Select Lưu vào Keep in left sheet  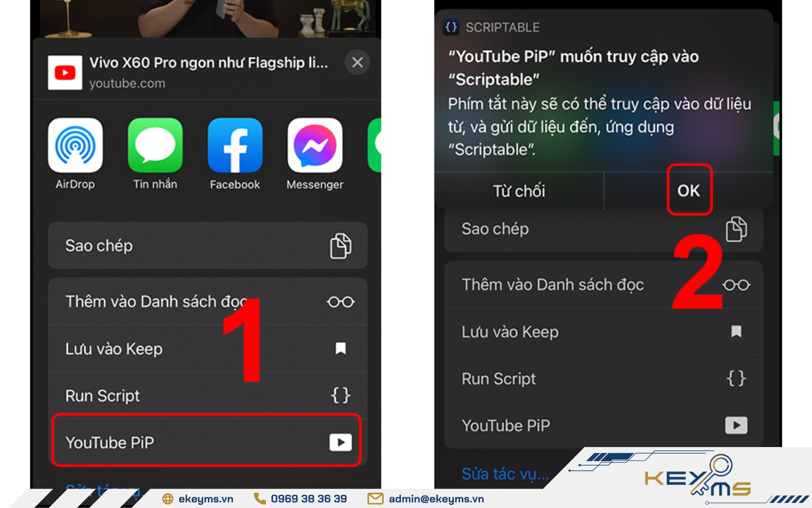(x=208, y=348)
